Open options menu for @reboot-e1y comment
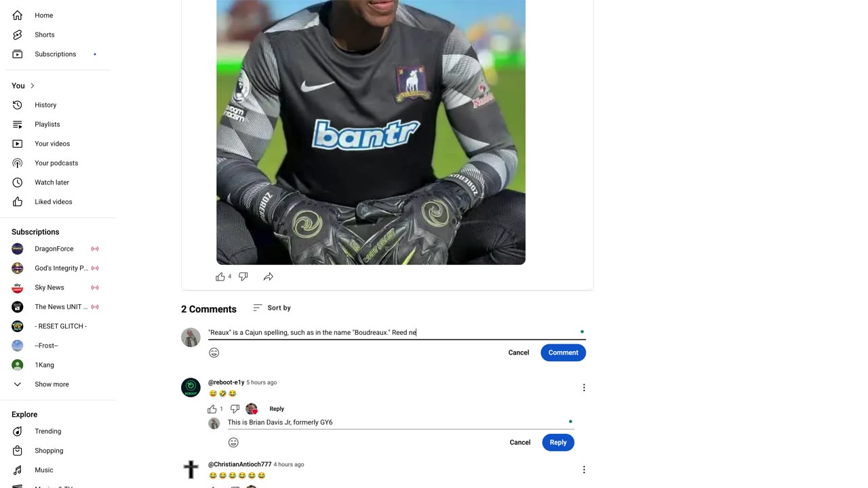Viewport: 868px width, 488px height. click(584, 388)
